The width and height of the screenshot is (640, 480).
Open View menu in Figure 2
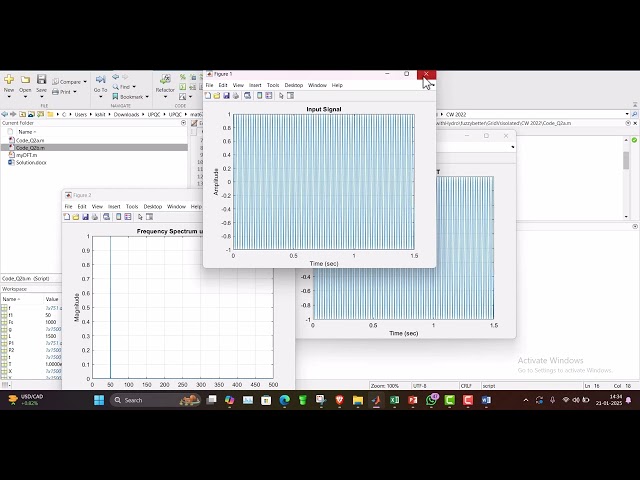(97, 207)
